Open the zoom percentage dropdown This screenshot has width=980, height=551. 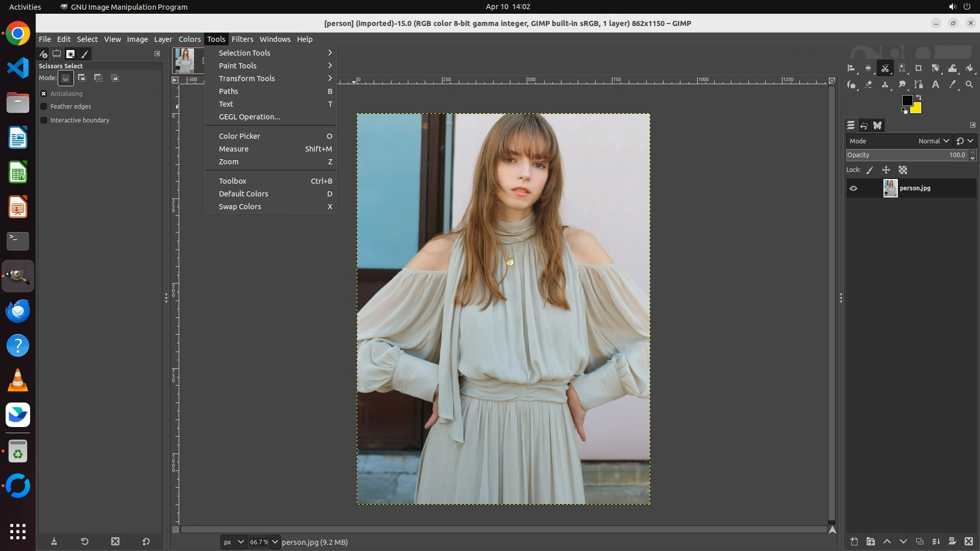pyautogui.click(x=275, y=542)
